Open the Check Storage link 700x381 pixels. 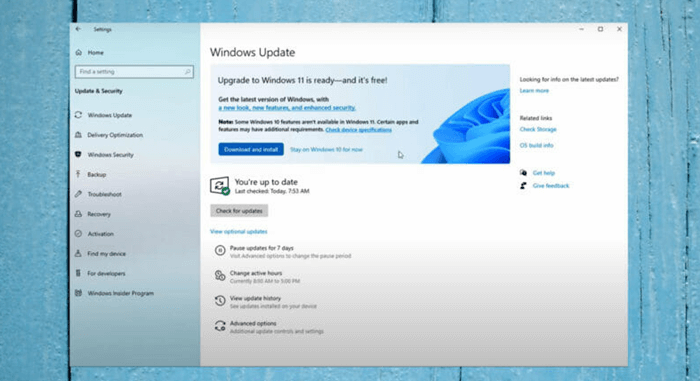tap(538, 129)
